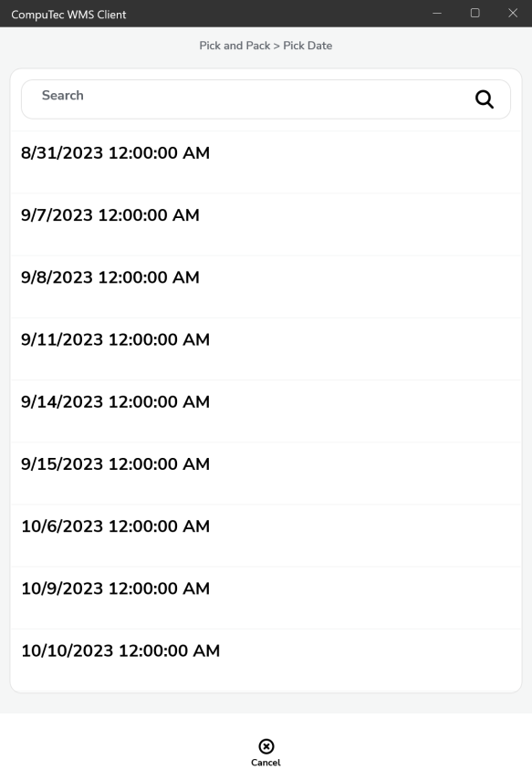Select the 9/15/2023 date row
Image resolution: width=532 pixels, height=780 pixels.
tap(266, 473)
